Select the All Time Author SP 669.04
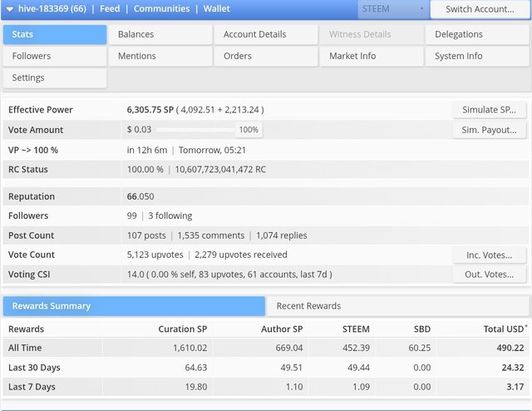The height and width of the screenshot is (411, 532). [289, 348]
